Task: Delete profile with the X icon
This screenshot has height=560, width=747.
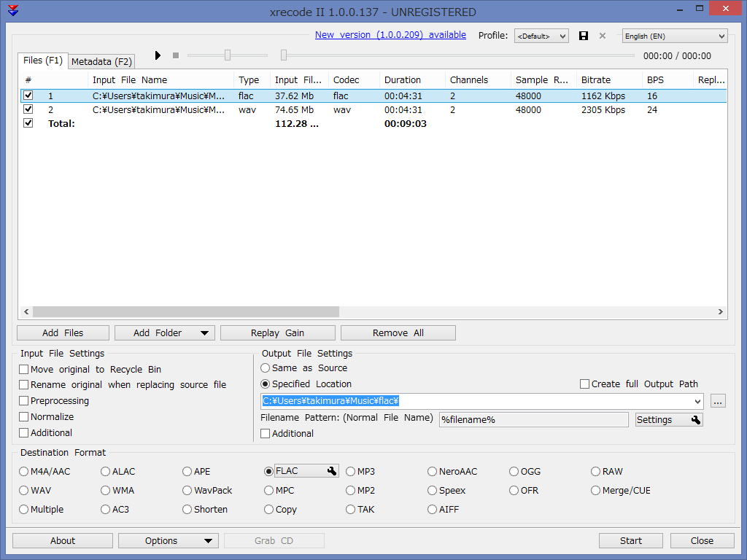Action: (x=602, y=36)
